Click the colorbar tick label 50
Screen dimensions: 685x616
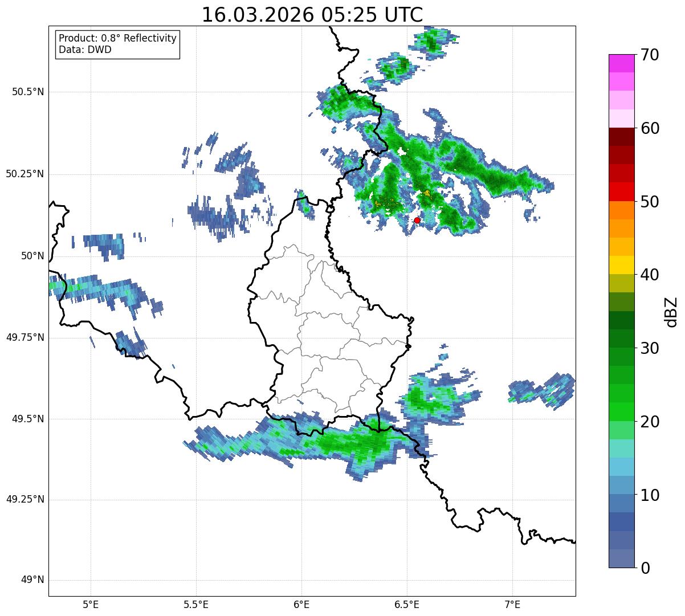click(650, 202)
